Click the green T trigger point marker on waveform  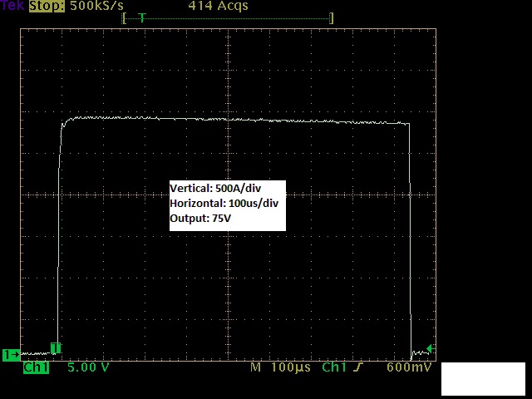click(x=56, y=348)
